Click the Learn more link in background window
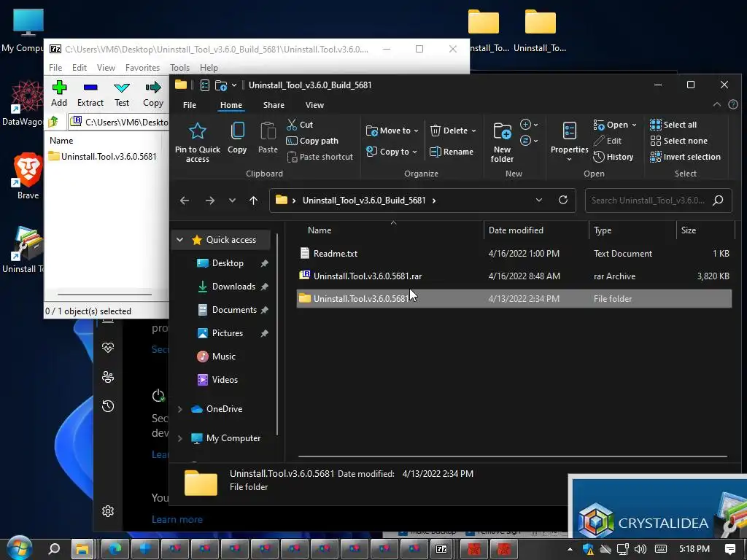747x560 pixels. click(177, 519)
